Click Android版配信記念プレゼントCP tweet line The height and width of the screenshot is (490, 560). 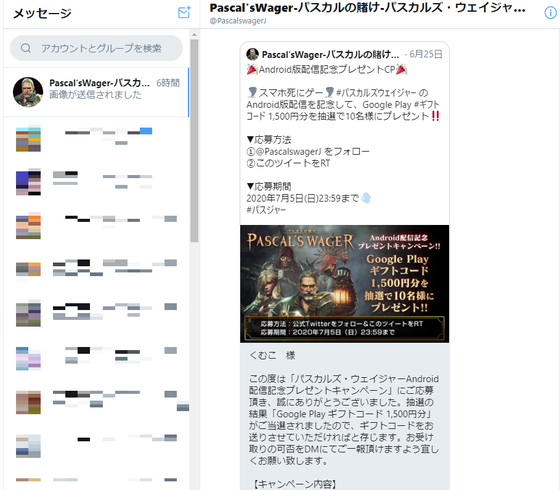point(327,69)
